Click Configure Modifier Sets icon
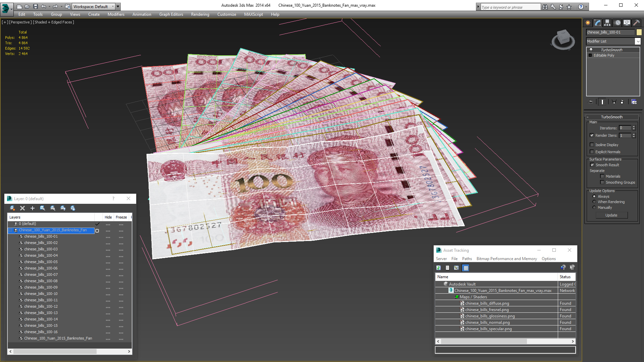644x362 pixels. click(x=634, y=102)
